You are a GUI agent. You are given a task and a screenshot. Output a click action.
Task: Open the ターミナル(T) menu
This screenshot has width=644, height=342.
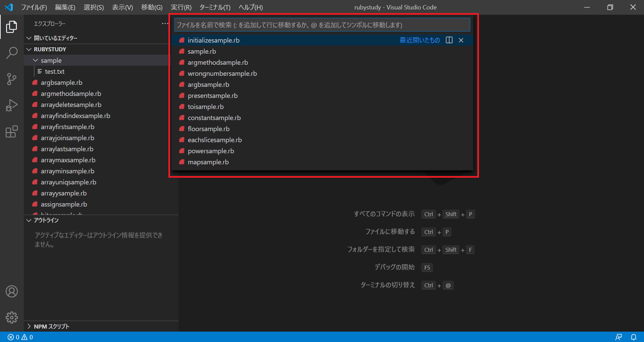tap(215, 7)
